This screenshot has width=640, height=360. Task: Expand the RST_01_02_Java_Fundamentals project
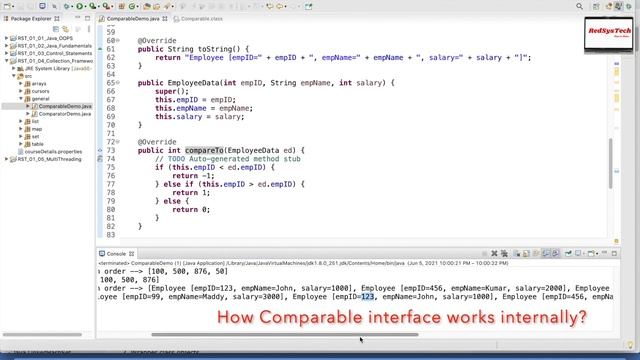(7, 46)
